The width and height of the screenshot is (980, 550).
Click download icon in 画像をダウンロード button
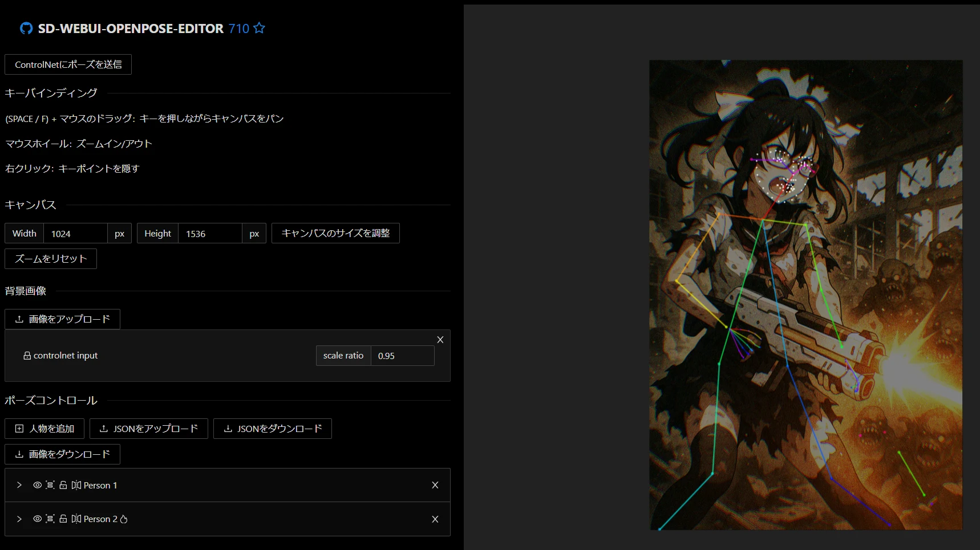click(19, 454)
